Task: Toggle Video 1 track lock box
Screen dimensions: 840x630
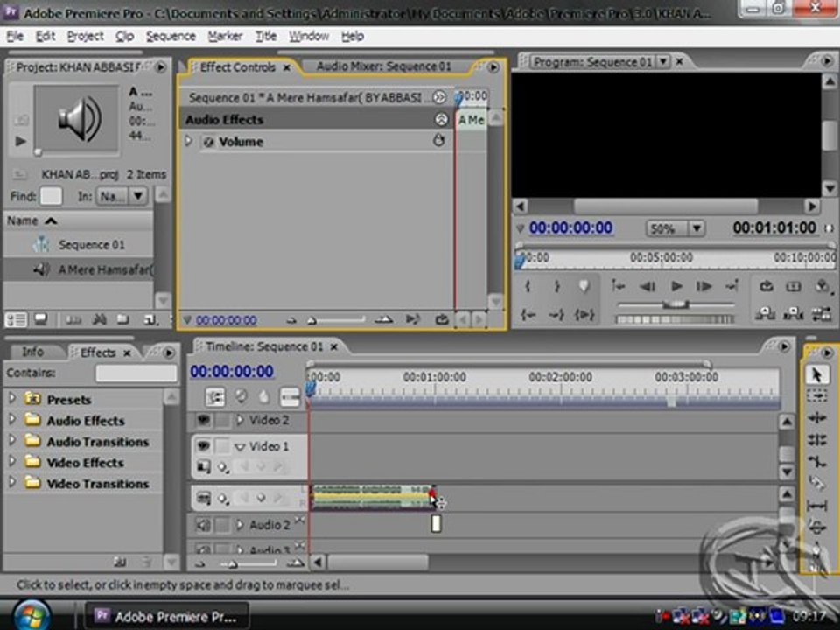Action: point(221,445)
